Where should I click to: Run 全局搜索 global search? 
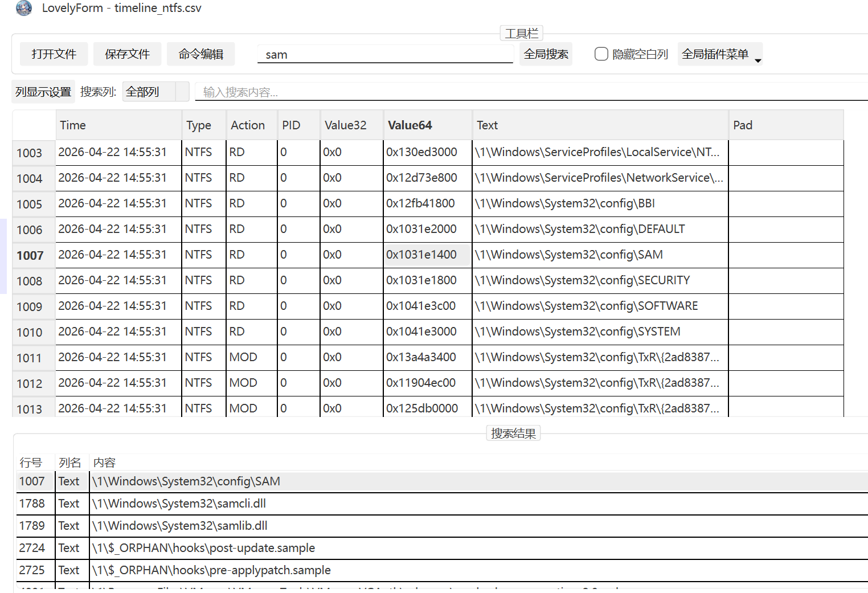546,54
